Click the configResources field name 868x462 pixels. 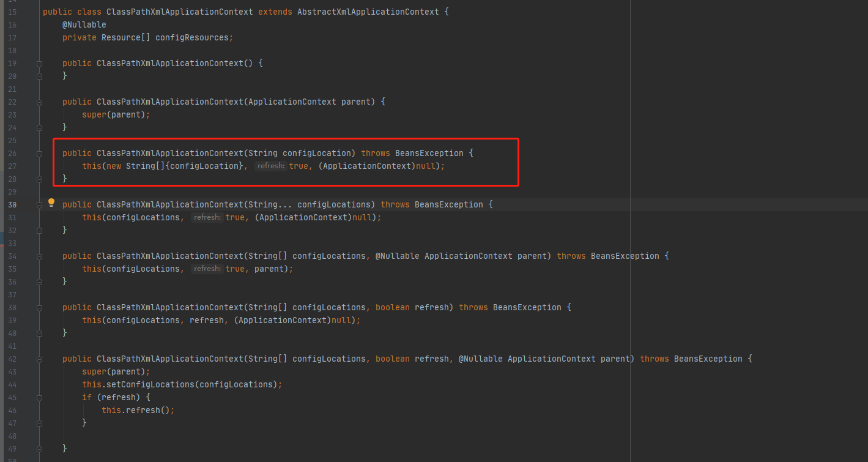point(192,37)
